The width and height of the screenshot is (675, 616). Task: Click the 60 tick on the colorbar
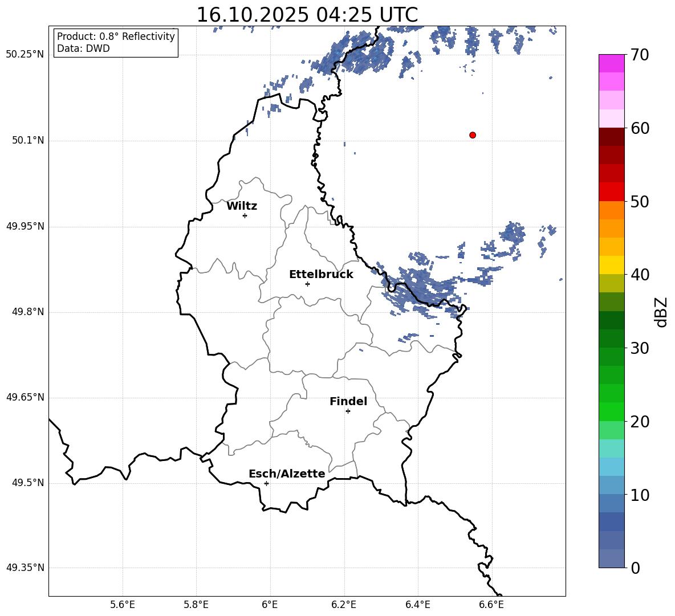pyautogui.click(x=640, y=128)
